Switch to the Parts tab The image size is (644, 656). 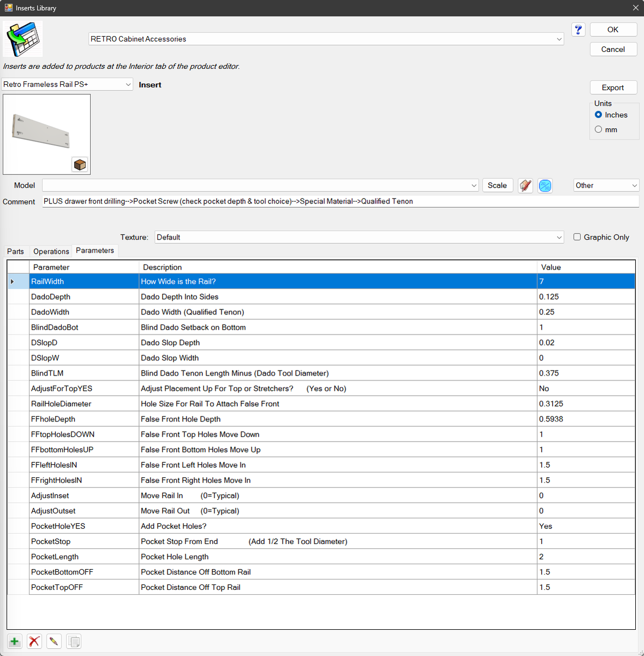pos(15,251)
